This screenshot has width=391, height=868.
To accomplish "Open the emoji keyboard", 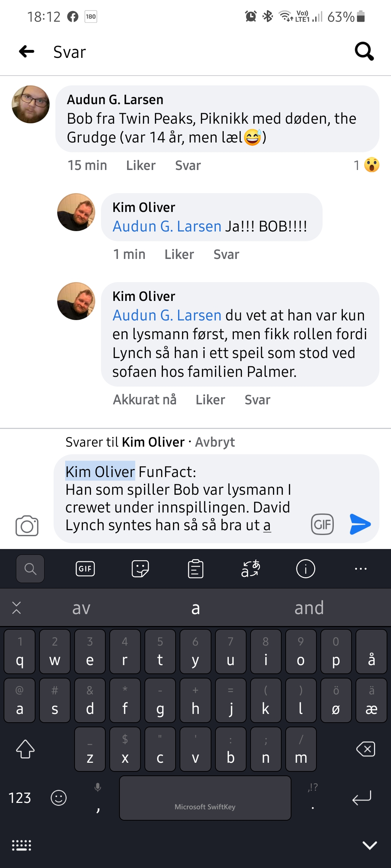I will click(59, 798).
